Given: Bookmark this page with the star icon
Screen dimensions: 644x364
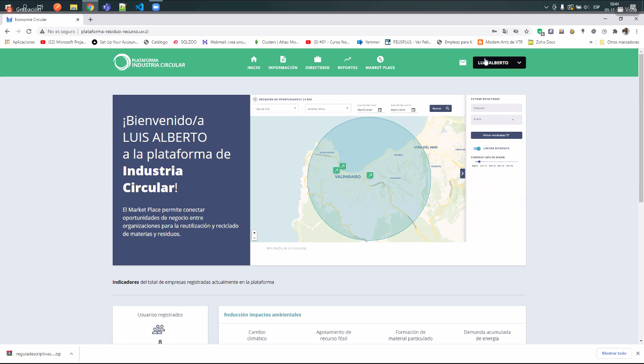Looking at the screenshot, I should tap(527, 31).
